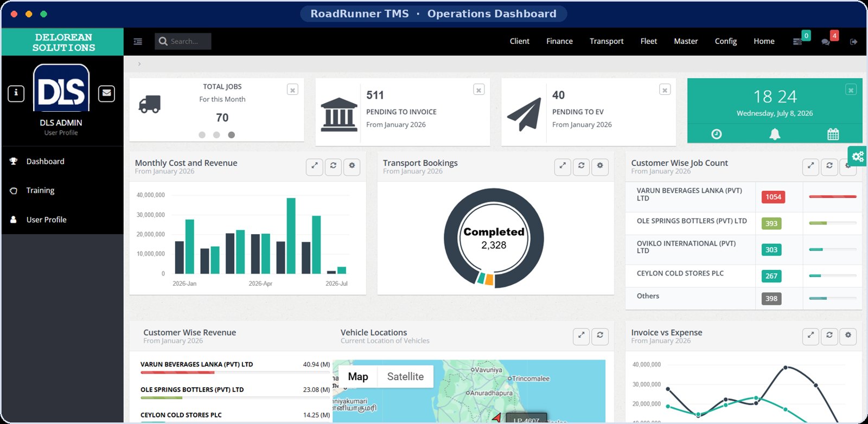Maximize the Customer Wise Job Count panel
The width and height of the screenshot is (868, 424).
pos(810,166)
